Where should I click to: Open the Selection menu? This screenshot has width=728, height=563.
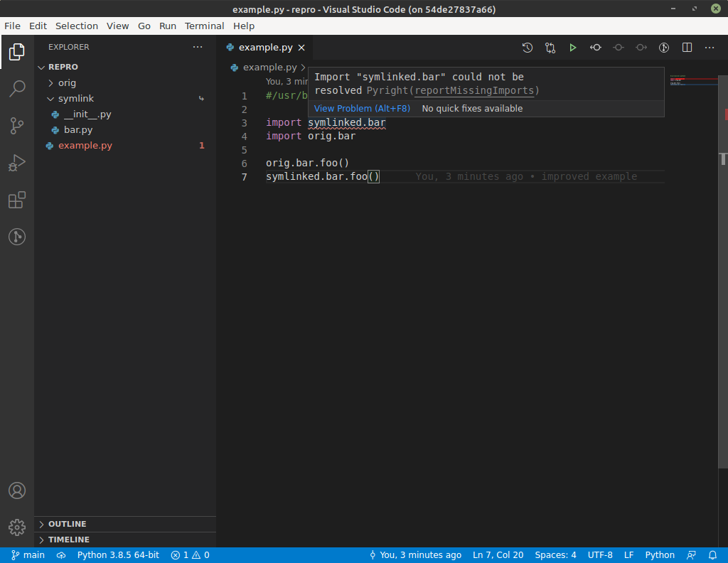tap(77, 26)
